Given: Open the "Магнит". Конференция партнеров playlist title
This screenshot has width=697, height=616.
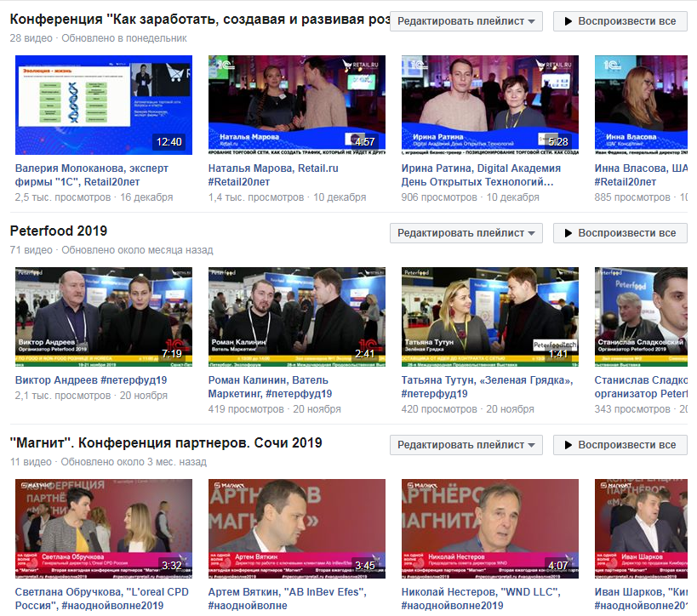Looking at the screenshot, I should (x=166, y=443).
